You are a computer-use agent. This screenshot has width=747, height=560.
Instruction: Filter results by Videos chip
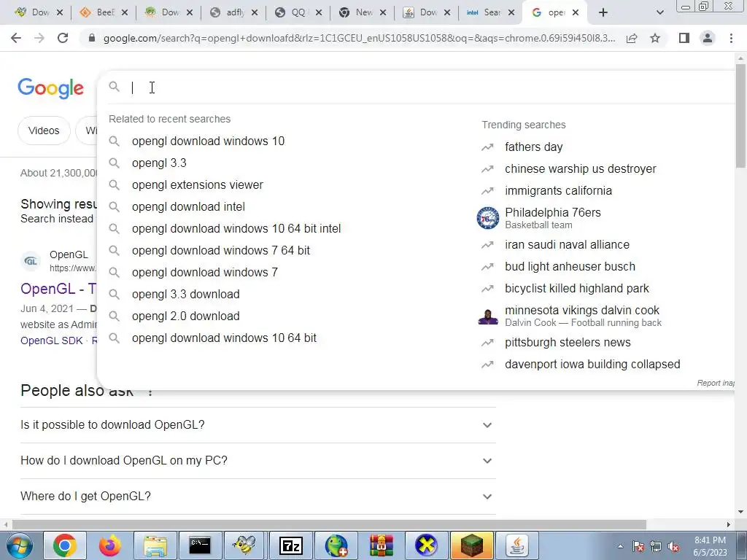point(44,131)
